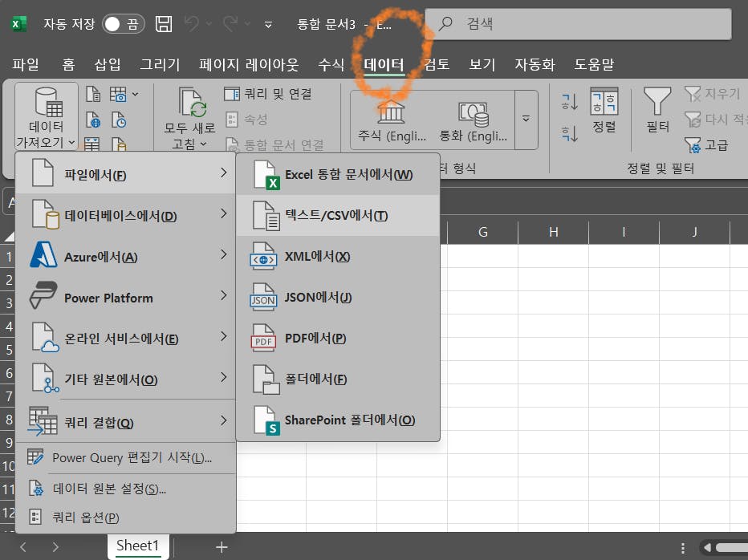Select column G header
Image resolution: width=748 pixels, height=560 pixels.
coord(483,232)
